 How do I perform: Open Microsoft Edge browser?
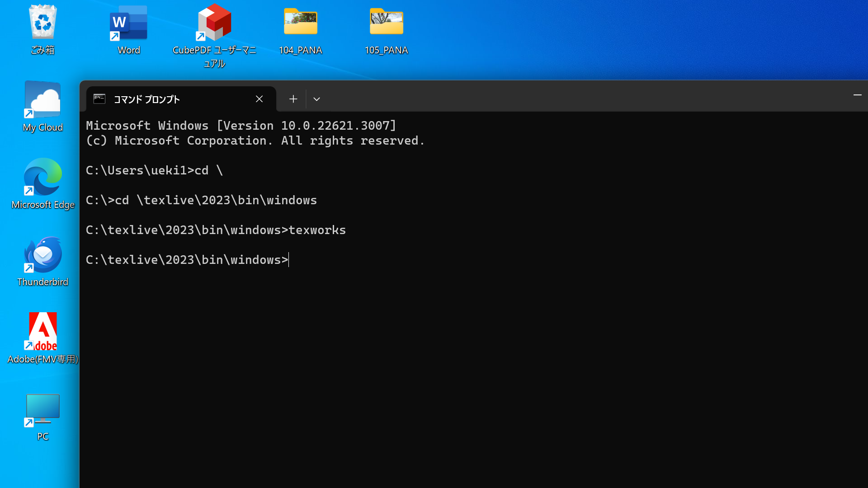point(42,183)
